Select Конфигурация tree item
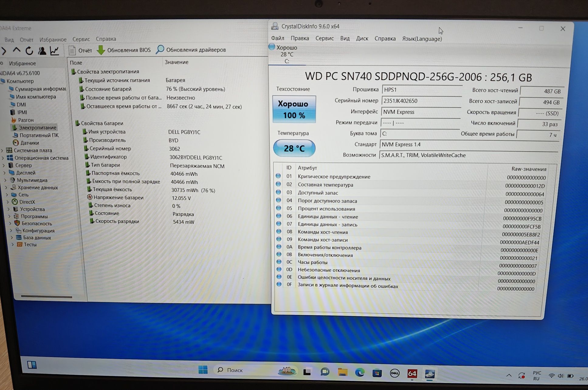Viewport: 588px width, 390px height. (x=35, y=231)
